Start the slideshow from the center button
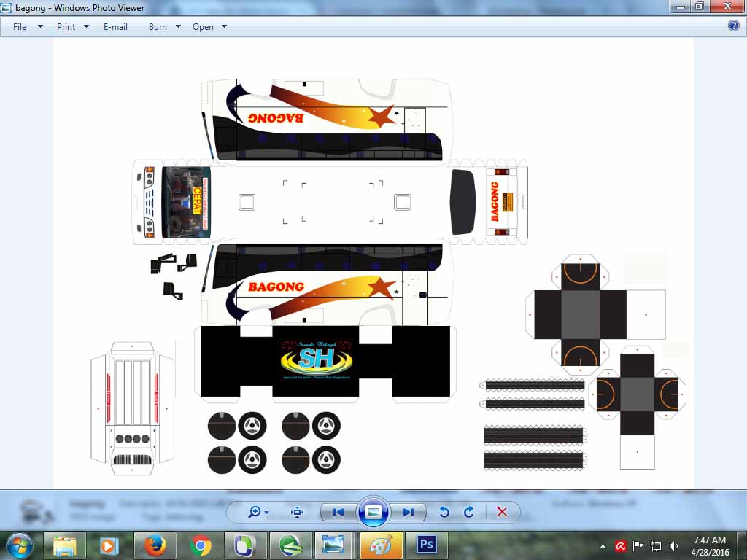The image size is (747, 560). 373,512
